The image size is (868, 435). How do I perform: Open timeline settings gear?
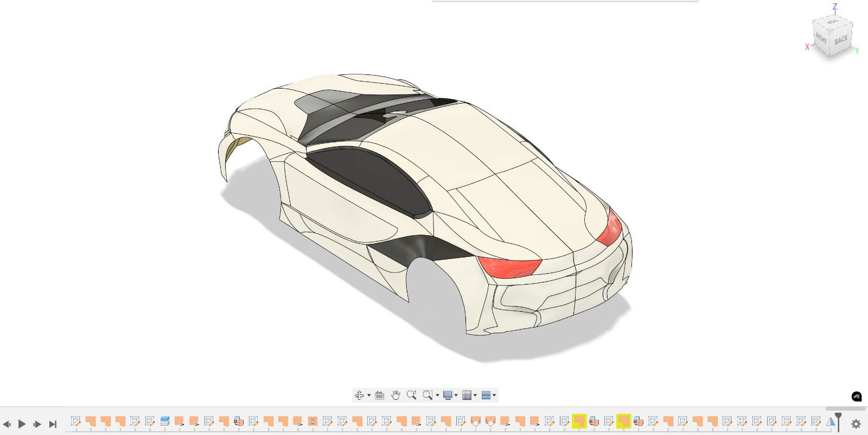856,424
